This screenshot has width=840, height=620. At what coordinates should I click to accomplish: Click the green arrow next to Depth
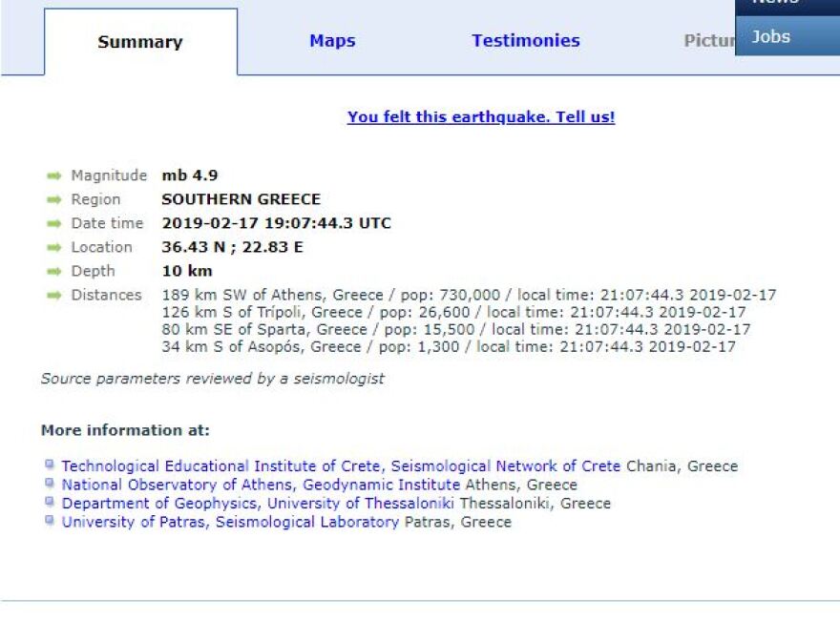(x=53, y=271)
